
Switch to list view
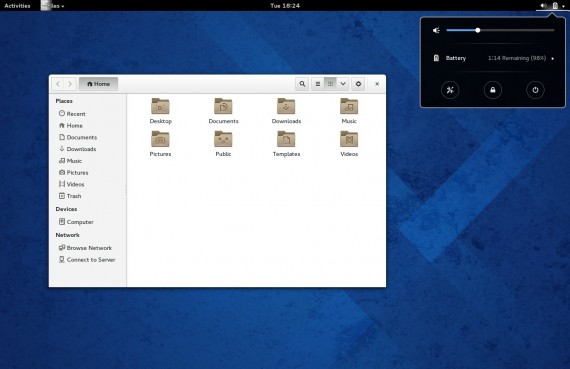coord(318,84)
